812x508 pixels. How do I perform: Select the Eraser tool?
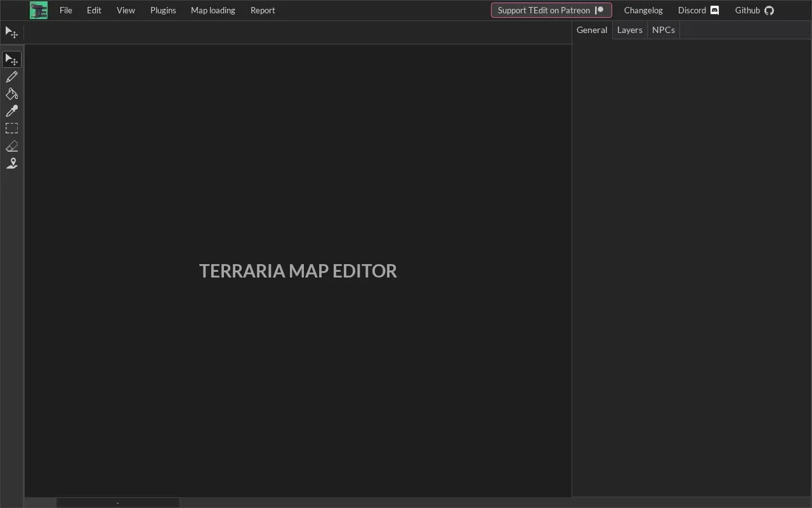(x=11, y=146)
